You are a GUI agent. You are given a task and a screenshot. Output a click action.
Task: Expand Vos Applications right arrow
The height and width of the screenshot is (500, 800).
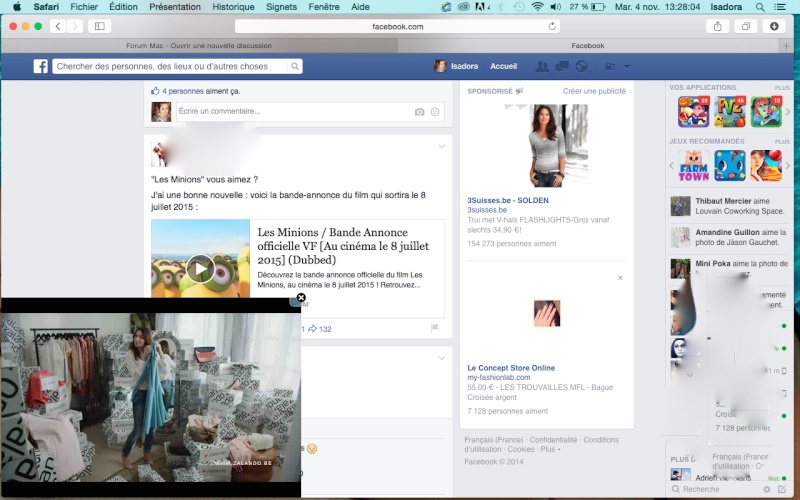788,112
